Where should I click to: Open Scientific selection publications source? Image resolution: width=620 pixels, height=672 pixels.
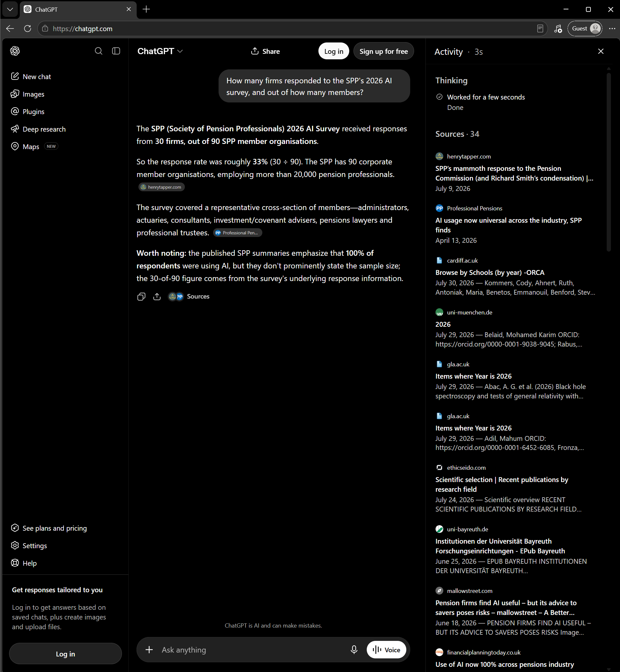[502, 484]
